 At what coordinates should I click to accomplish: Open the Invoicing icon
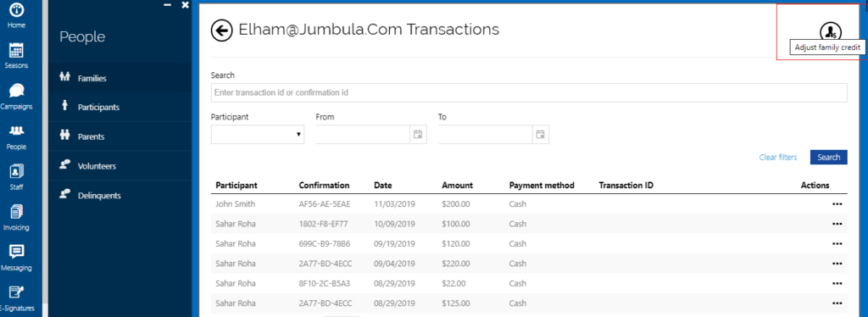(16, 211)
